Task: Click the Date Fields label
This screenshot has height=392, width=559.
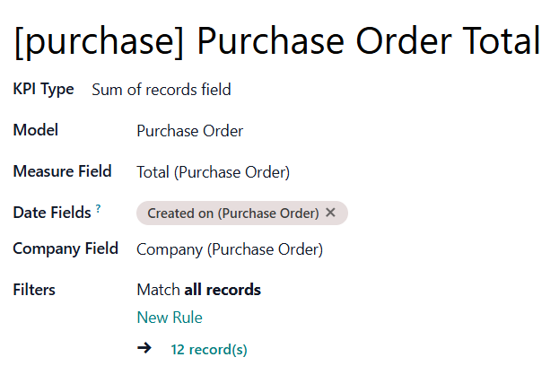Action: point(51,213)
